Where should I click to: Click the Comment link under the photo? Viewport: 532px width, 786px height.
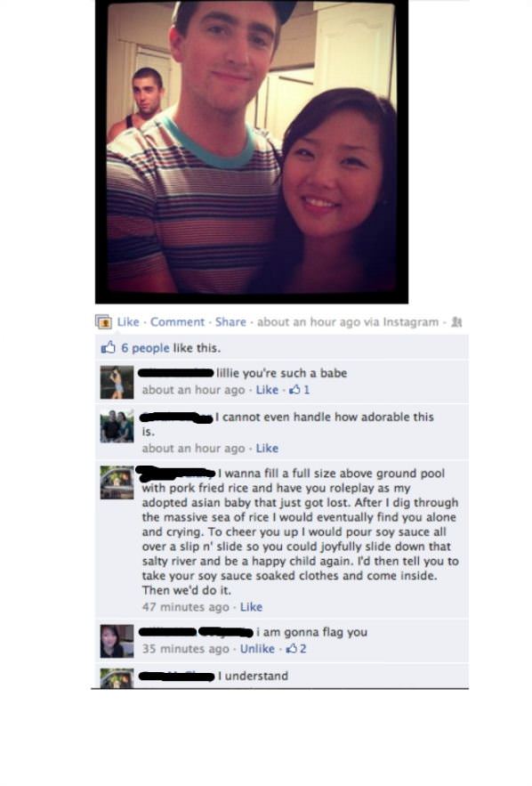coord(177,322)
